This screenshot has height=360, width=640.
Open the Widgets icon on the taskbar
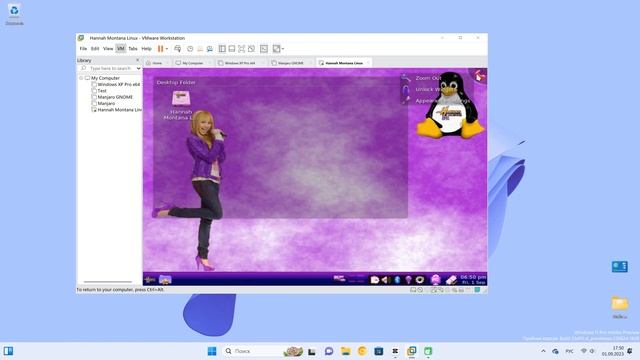(x=8, y=351)
